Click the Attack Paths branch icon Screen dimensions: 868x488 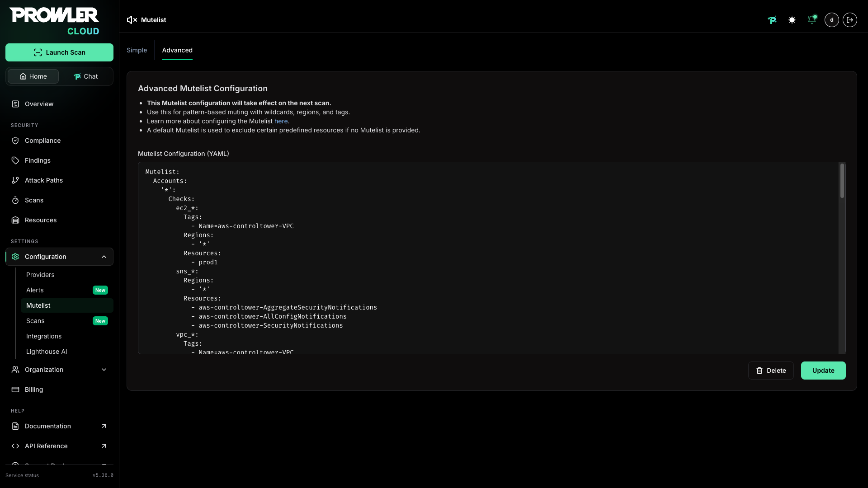(15, 180)
